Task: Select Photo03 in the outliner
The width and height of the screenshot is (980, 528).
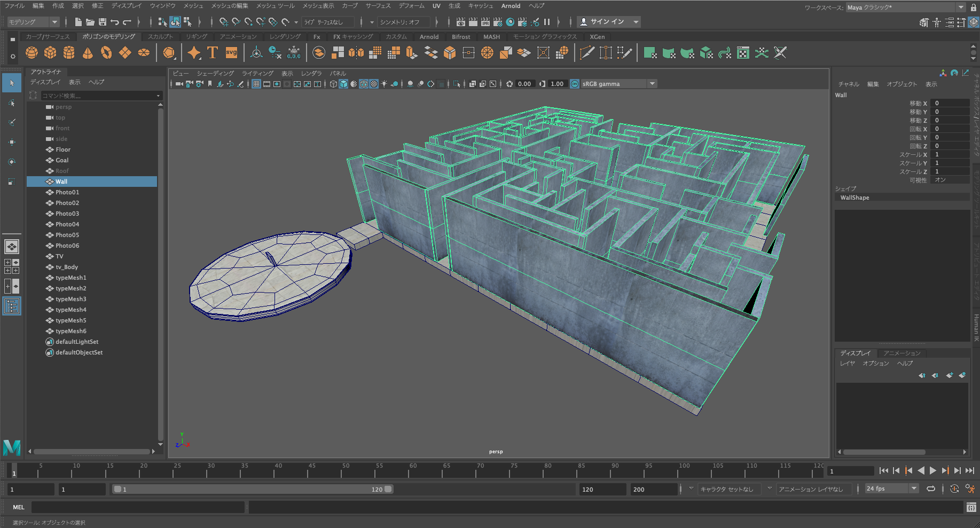Action: [x=67, y=214]
